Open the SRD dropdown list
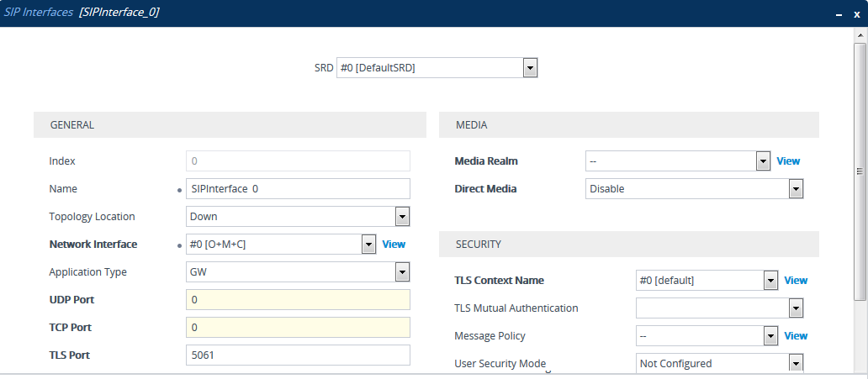This screenshot has width=868, height=379. (x=530, y=68)
